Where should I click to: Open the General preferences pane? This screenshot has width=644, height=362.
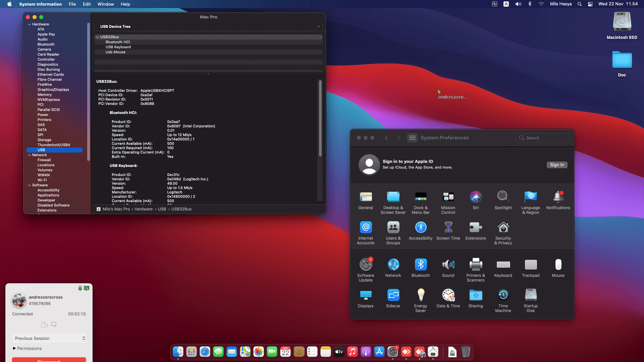(x=366, y=200)
